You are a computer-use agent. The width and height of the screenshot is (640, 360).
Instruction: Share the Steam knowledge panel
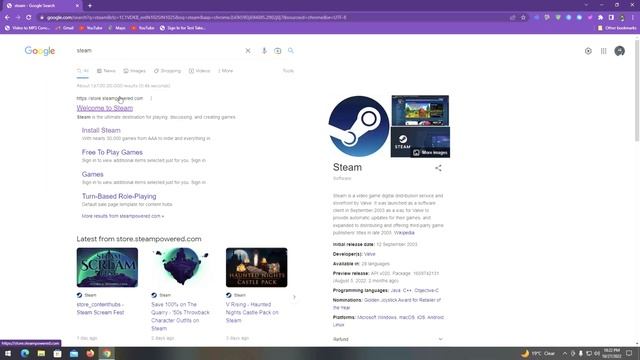[438, 168]
